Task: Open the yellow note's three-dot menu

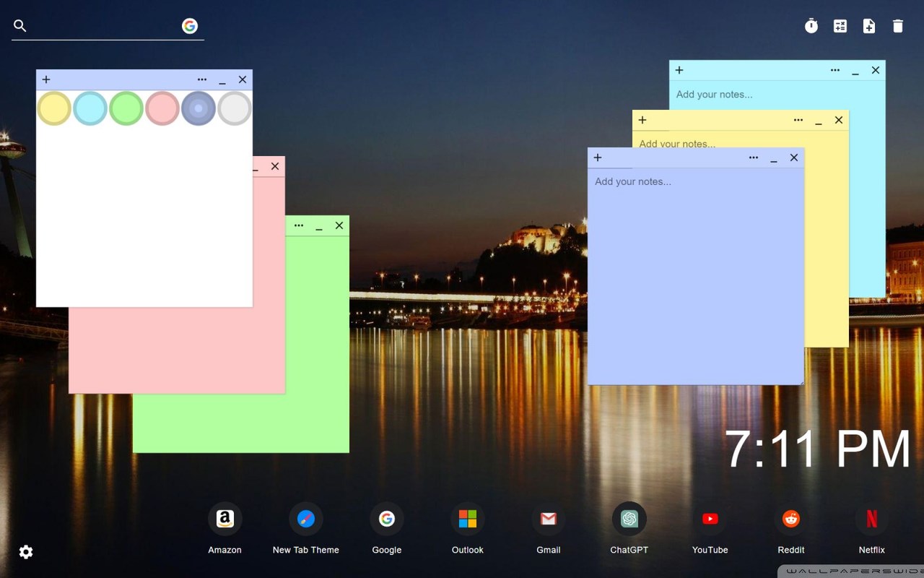Action: tap(798, 120)
